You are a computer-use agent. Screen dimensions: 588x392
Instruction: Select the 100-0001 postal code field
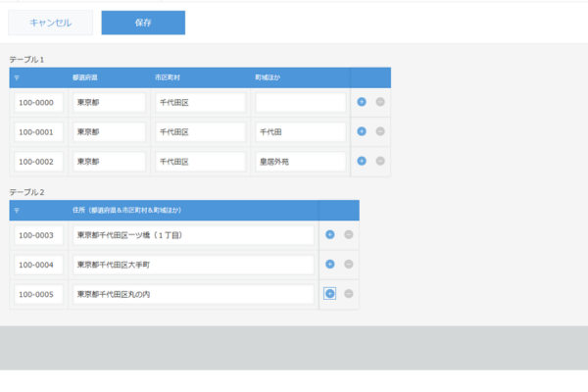point(39,131)
